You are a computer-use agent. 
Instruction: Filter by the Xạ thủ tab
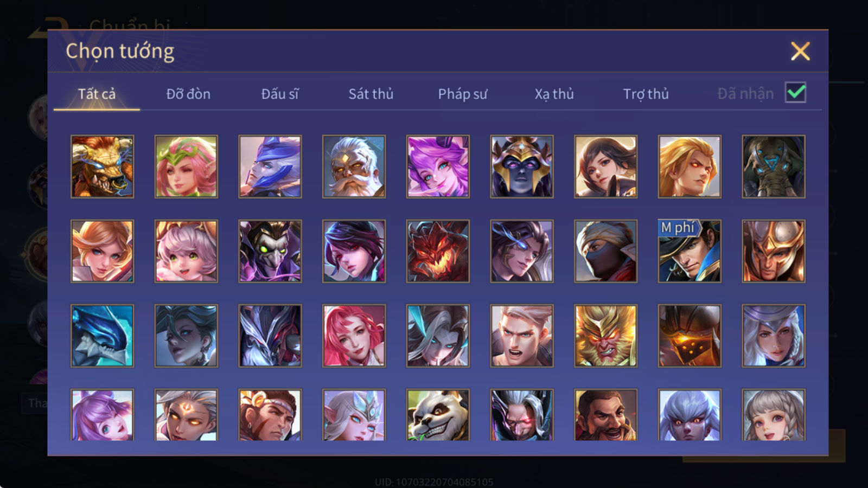click(x=554, y=94)
